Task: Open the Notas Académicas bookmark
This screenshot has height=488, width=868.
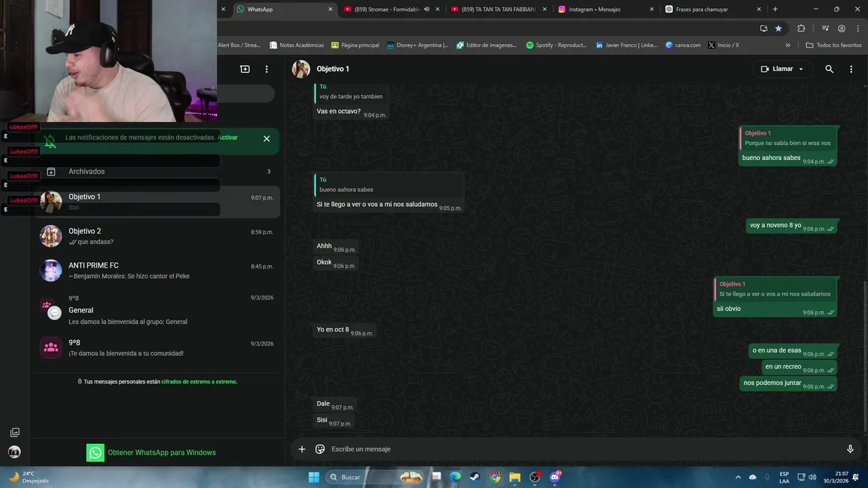Action: (296, 45)
